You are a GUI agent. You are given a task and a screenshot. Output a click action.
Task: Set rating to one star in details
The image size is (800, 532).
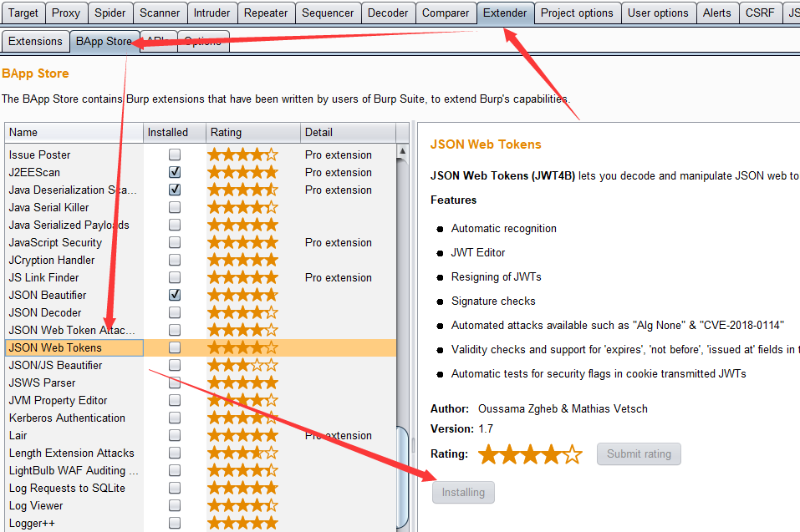488,454
